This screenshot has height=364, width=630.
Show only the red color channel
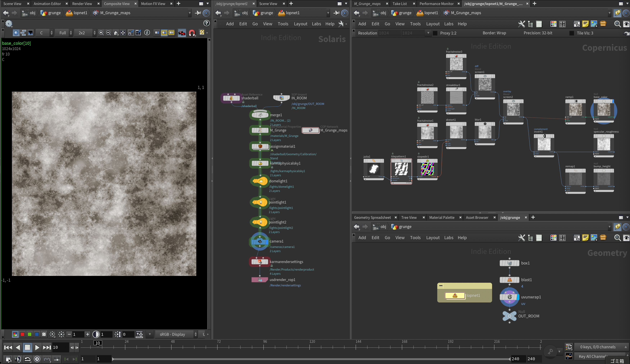[22, 334]
